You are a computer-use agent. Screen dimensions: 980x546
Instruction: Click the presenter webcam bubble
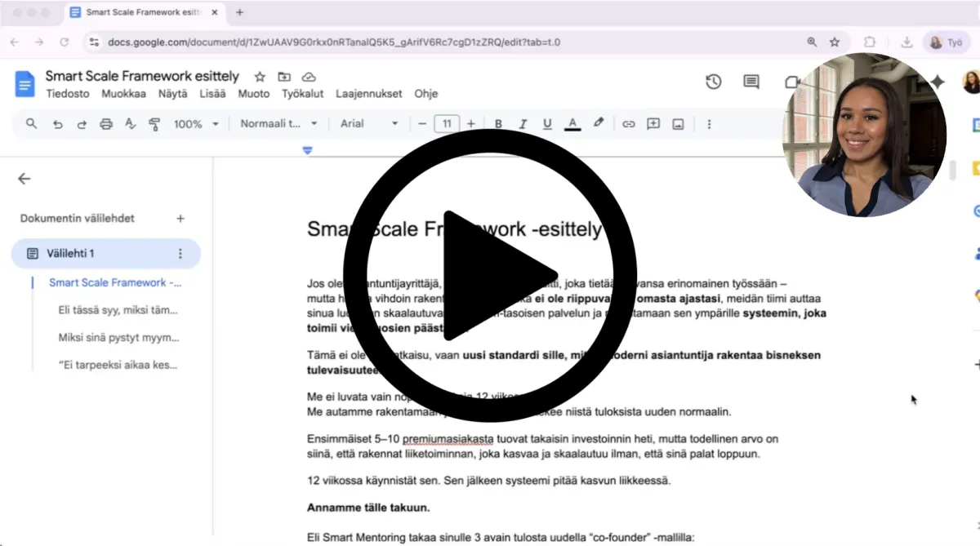(x=865, y=135)
